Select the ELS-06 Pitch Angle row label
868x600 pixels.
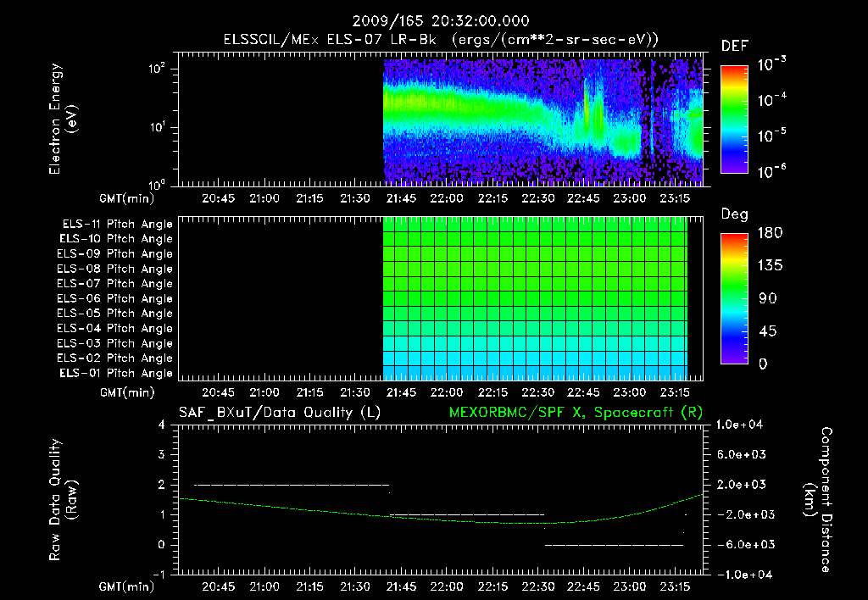click(x=115, y=298)
